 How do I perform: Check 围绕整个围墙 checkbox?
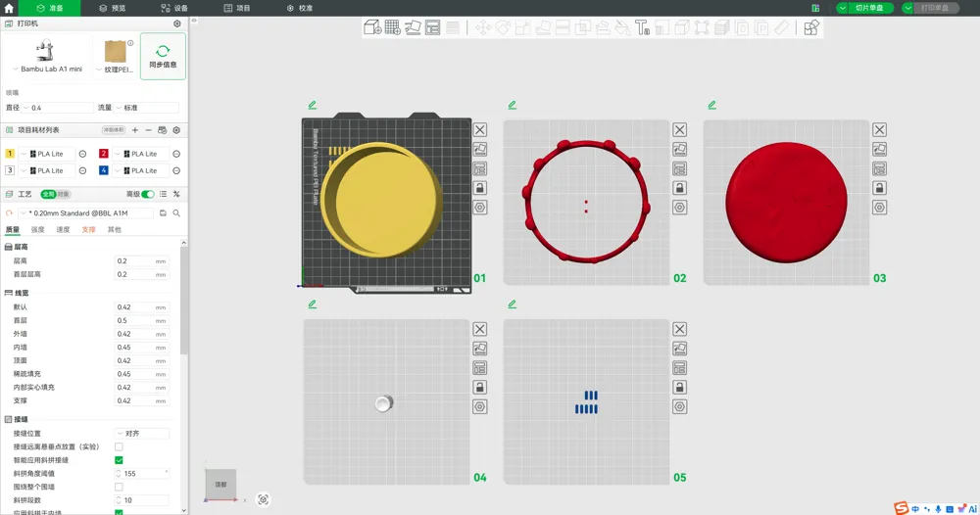119,487
